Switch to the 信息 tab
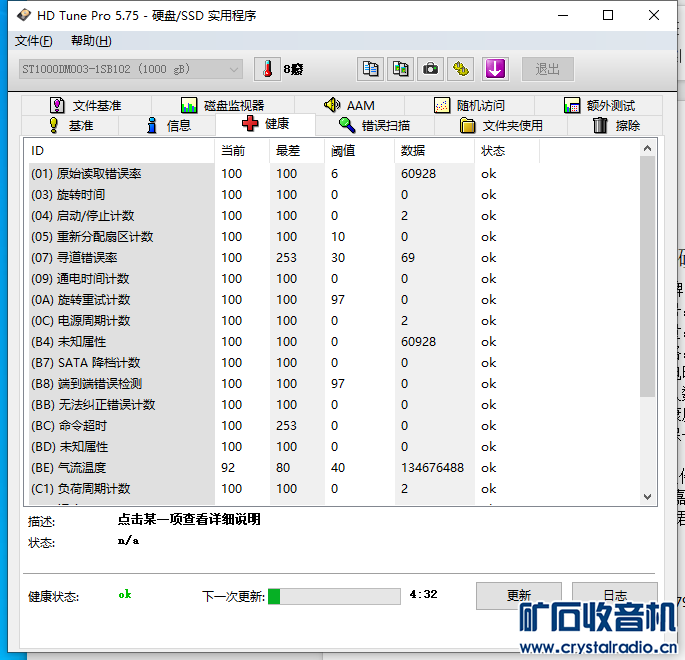 pos(167,125)
